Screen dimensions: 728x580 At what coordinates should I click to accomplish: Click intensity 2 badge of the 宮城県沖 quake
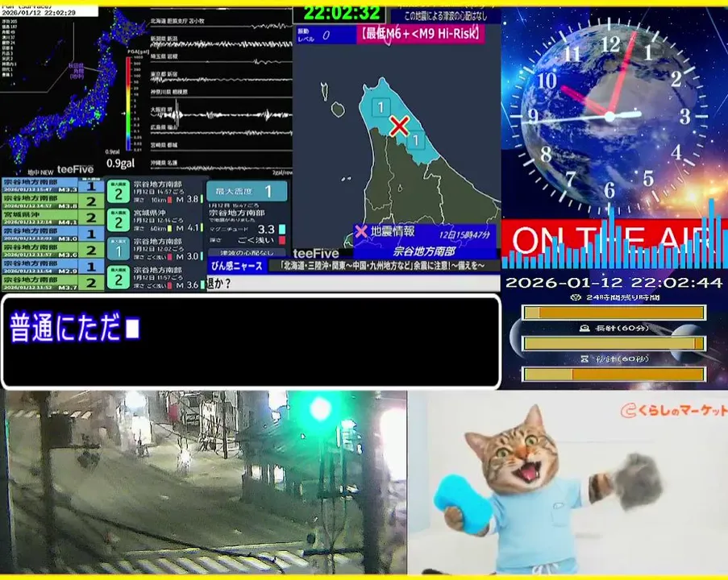tap(119, 220)
